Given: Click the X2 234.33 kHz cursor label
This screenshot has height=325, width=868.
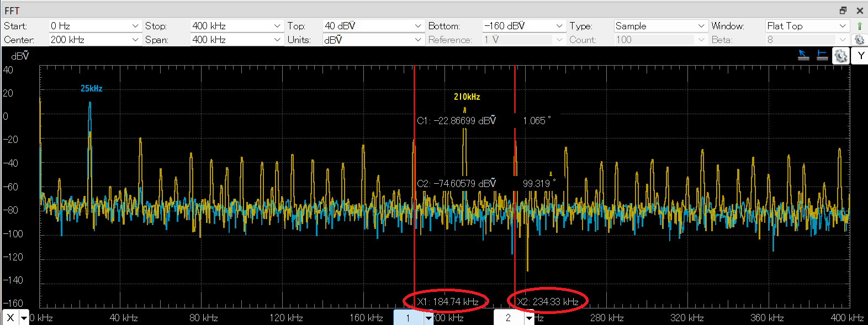Looking at the screenshot, I should [547, 302].
